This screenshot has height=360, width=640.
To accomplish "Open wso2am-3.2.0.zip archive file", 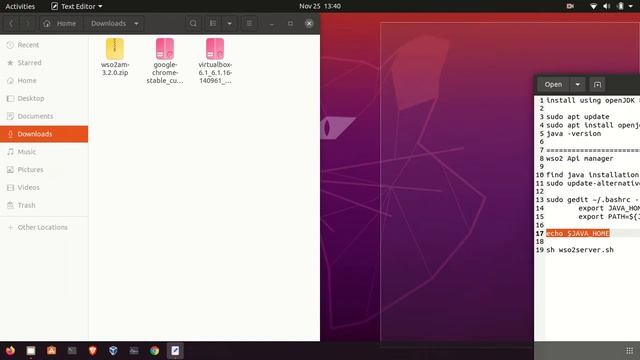I will click(x=115, y=57).
